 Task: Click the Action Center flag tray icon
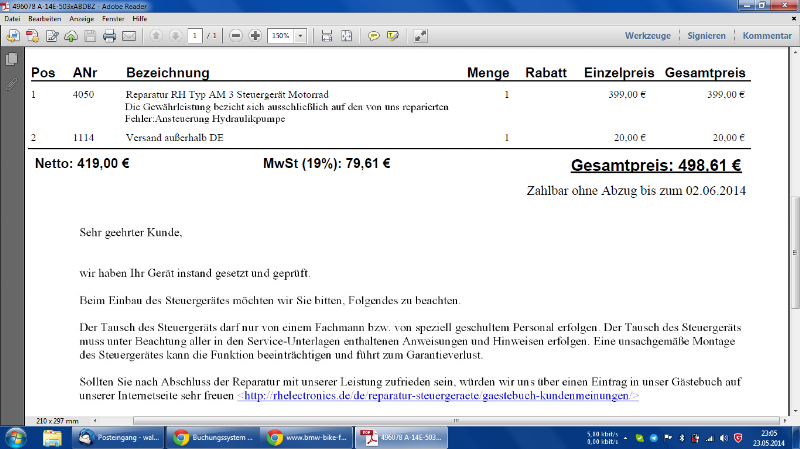coord(668,438)
